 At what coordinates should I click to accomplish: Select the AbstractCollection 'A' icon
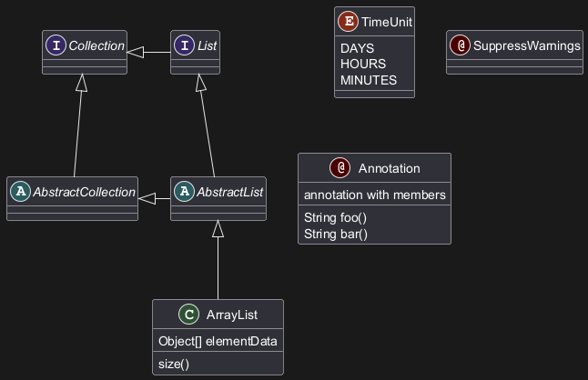coord(20,192)
